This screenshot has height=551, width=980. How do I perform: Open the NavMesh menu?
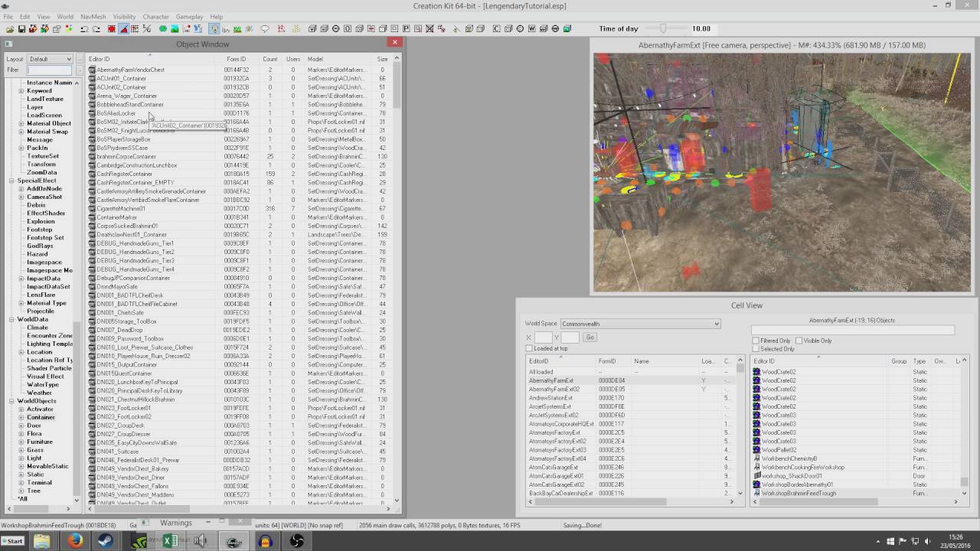93,17
